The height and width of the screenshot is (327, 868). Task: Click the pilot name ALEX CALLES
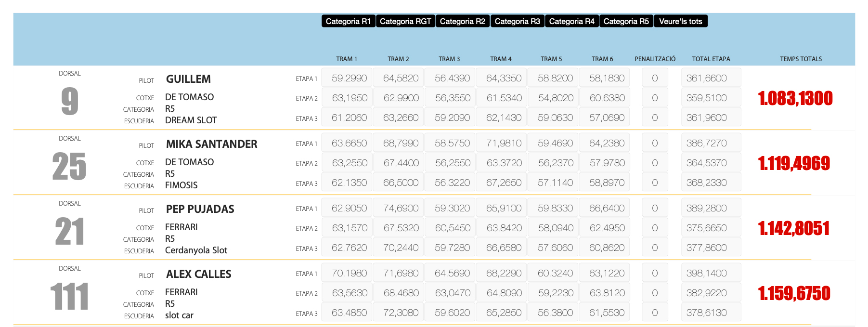198,274
